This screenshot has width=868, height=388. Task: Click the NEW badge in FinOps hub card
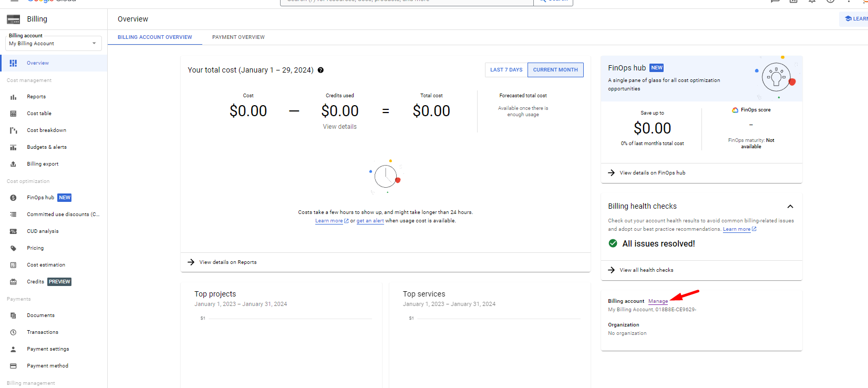657,68
